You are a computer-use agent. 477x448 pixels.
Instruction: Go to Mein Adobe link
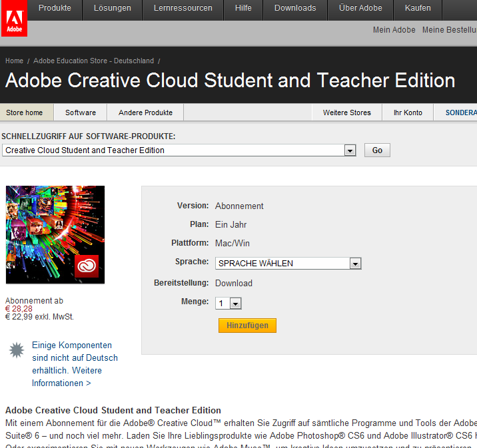(394, 30)
